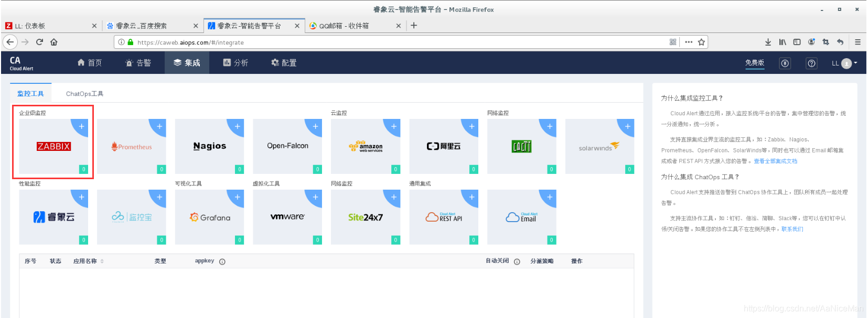The width and height of the screenshot is (868, 318).
Task: Reload the current page
Action: (x=39, y=42)
